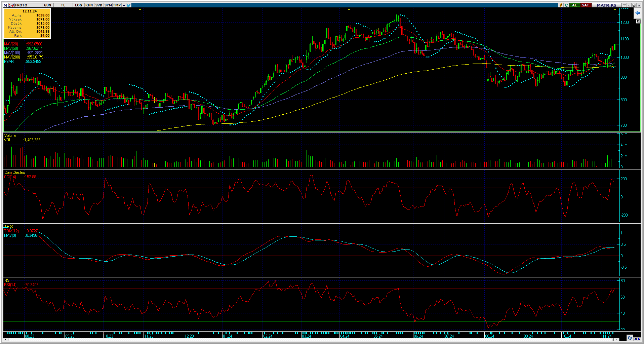Open the TL currency selector

(63, 5)
